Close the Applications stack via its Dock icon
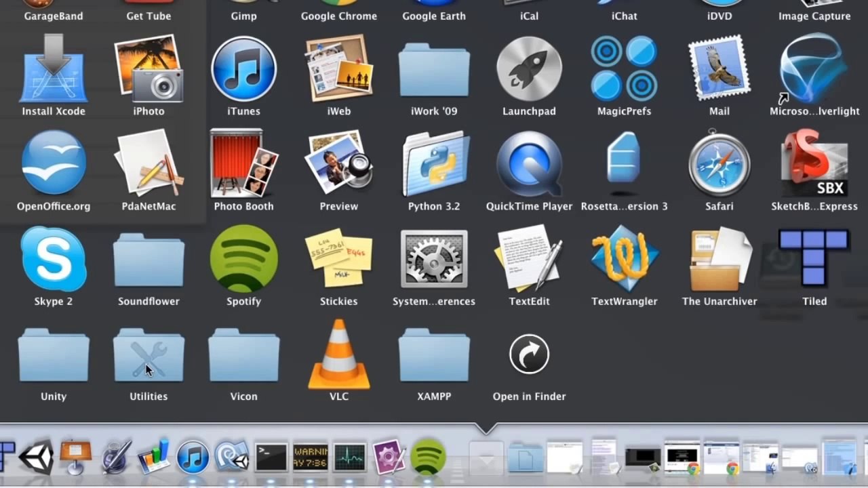The height and width of the screenshot is (488, 868). coord(486,458)
